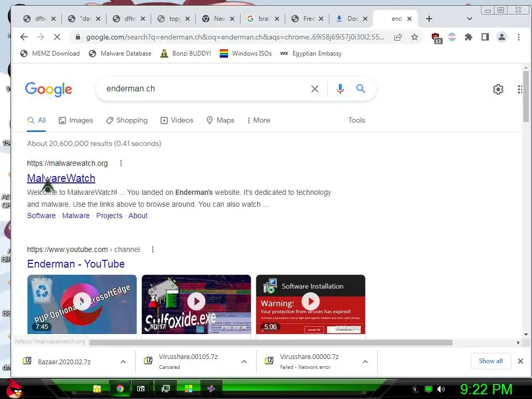Expand options for Bazaar.2020.02.7z download

tap(123, 362)
